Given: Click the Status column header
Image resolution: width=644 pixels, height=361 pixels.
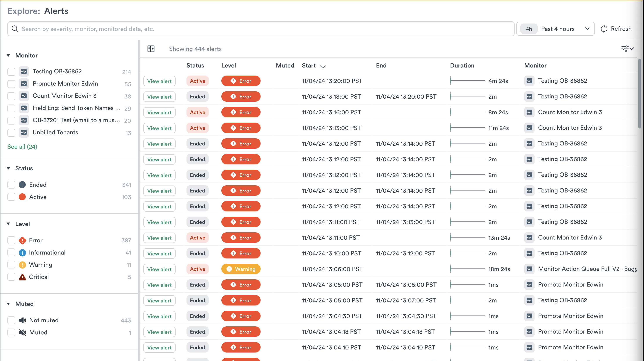Looking at the screenshot, I should (195, 66).
